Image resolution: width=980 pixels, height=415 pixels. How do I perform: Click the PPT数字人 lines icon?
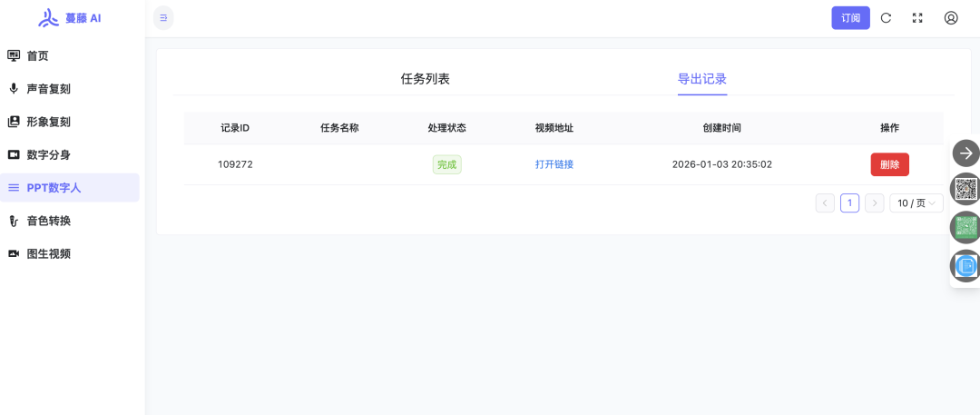(14, 188)
